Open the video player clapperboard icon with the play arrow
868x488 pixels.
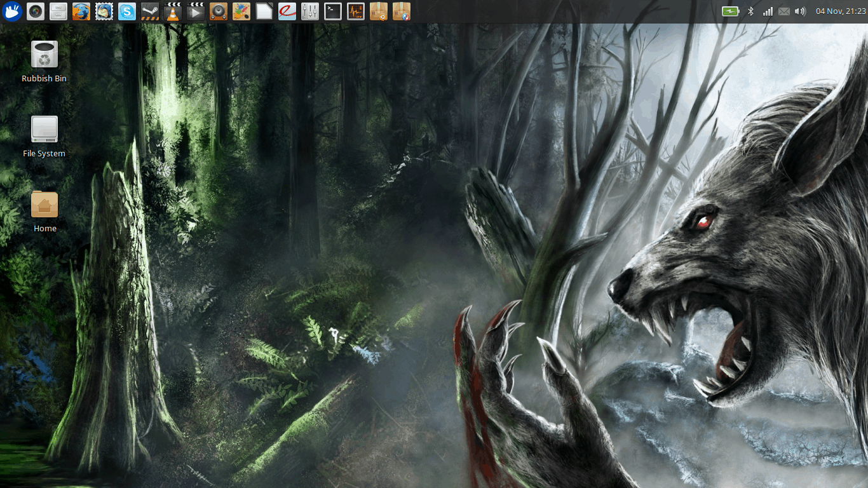(196, 11)
